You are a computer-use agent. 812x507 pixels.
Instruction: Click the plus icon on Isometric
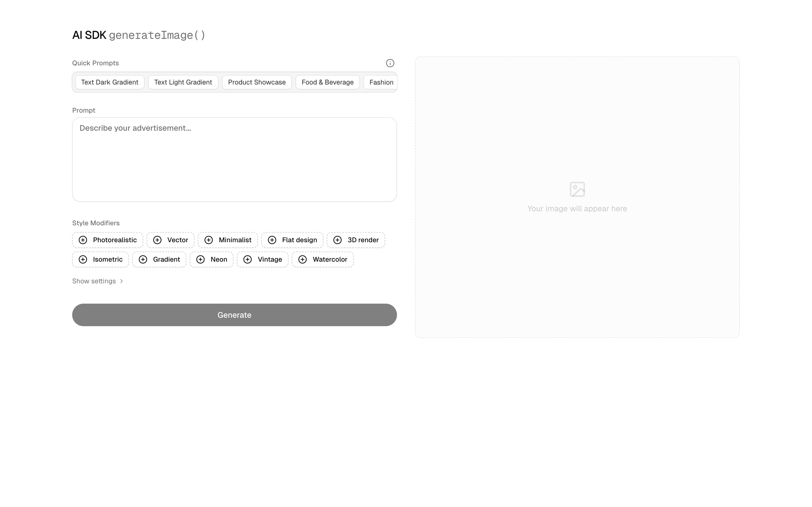(x=83, y=259)
